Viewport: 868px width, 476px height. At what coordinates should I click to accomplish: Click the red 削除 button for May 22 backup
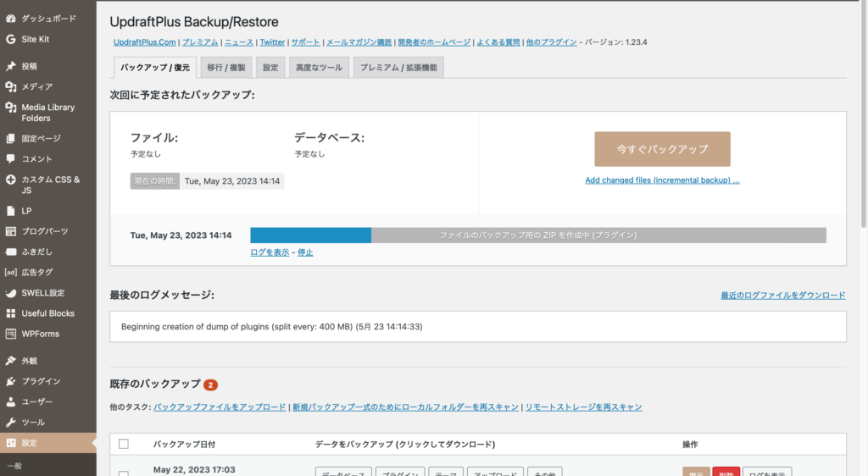point(726,472)
